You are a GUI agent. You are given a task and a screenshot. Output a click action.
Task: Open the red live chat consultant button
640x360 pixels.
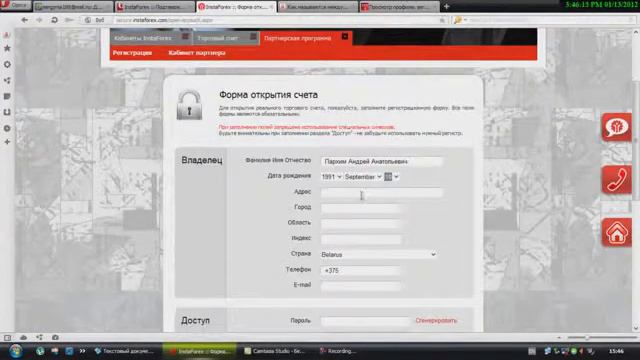pos(616,127)
